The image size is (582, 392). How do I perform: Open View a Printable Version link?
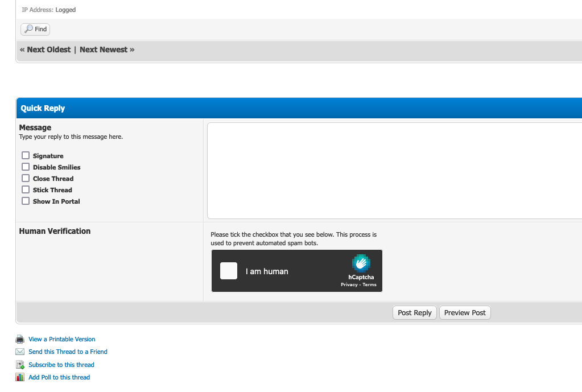click(61, 339)
